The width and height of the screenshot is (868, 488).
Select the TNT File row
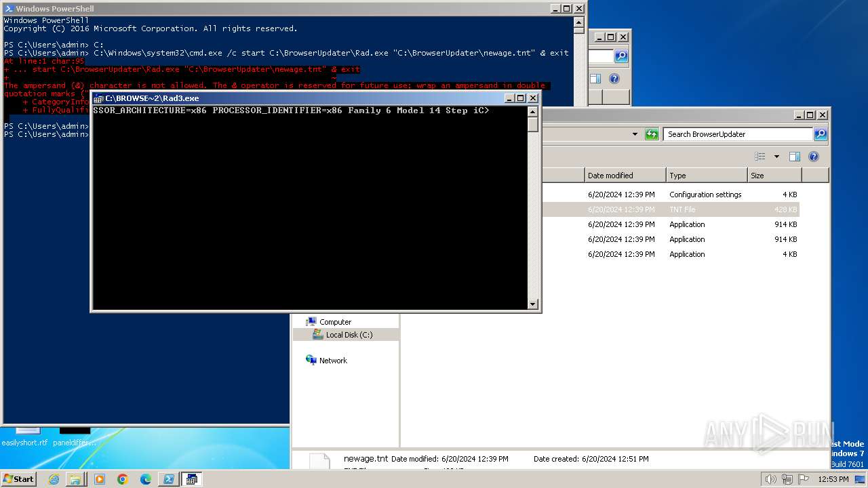pos(670,209)
